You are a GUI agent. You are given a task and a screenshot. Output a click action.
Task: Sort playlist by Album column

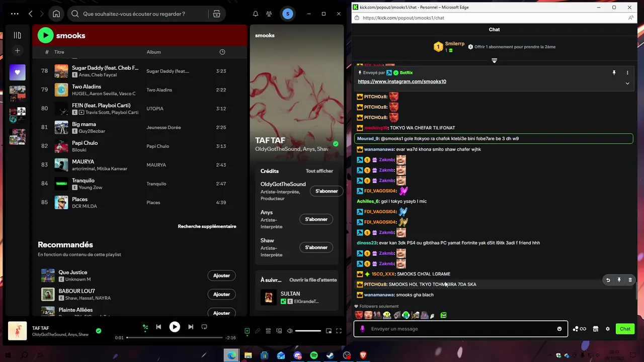point(153,52)
